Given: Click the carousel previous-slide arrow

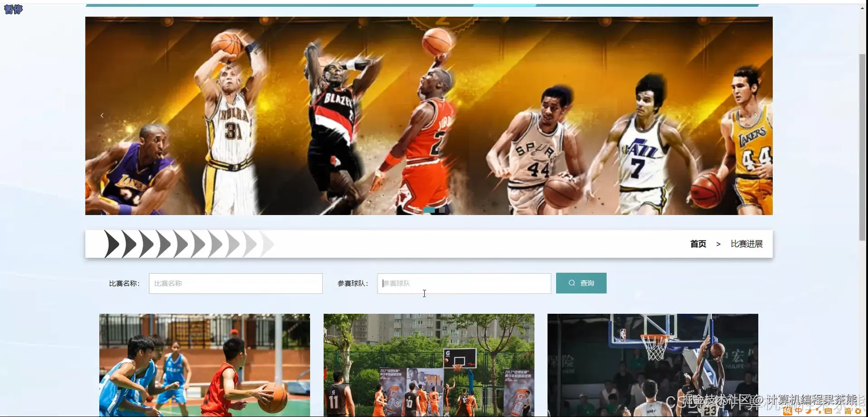Looking at the screenshot, I should pos(102,115).
